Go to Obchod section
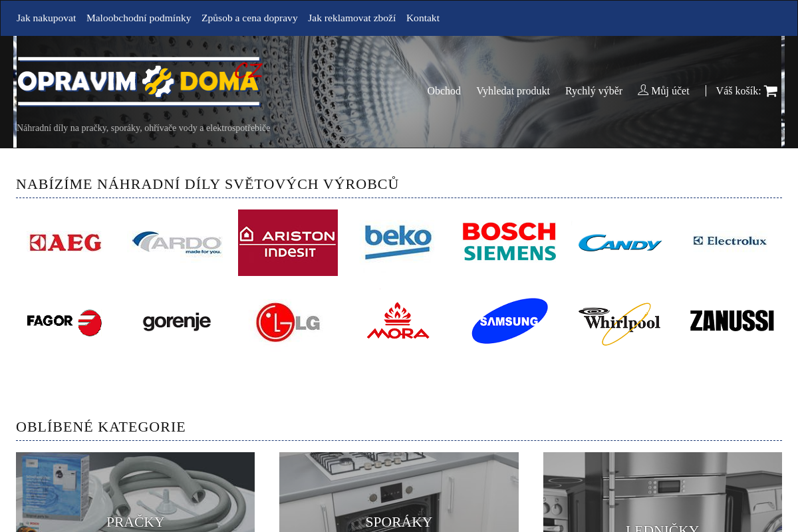This screenshot has height=532, width=798. coord(444,91)
